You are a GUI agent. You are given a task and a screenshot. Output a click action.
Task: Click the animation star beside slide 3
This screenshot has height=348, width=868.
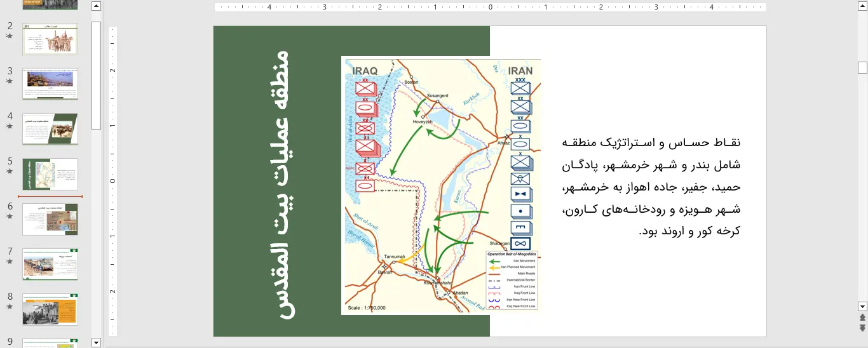[10, 81]
